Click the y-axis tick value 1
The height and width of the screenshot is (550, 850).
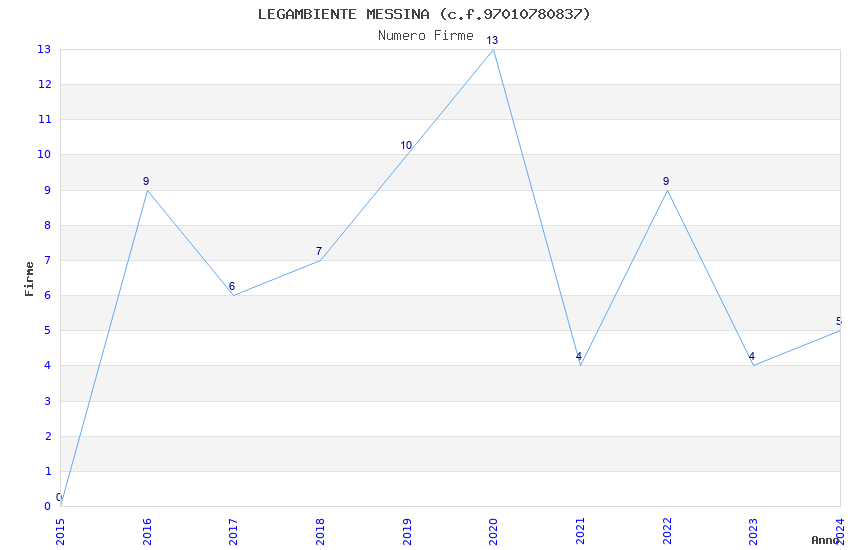[x=48, y=471]
